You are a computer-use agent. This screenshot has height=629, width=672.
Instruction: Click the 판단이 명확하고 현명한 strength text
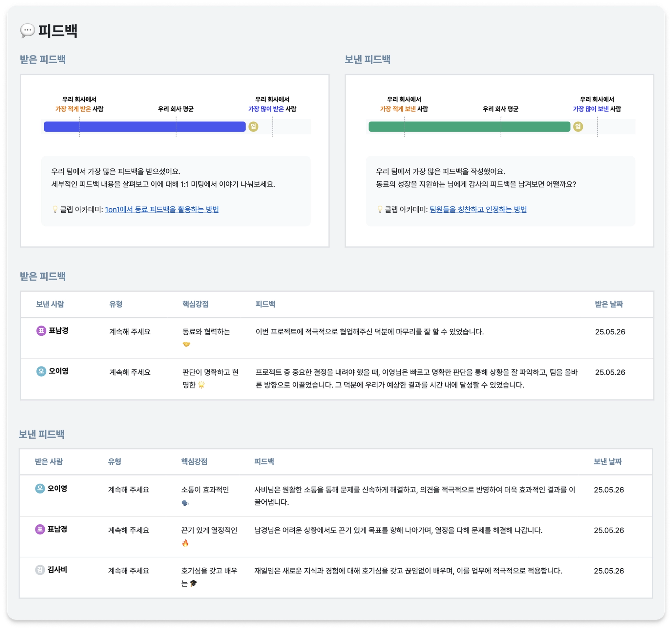pos(210,378)
